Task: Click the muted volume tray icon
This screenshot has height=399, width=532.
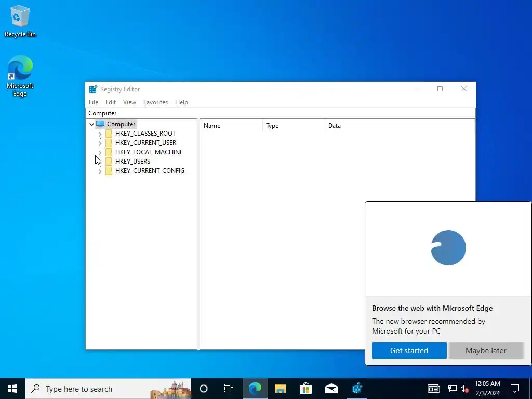Action: click(x=465, y=389)
